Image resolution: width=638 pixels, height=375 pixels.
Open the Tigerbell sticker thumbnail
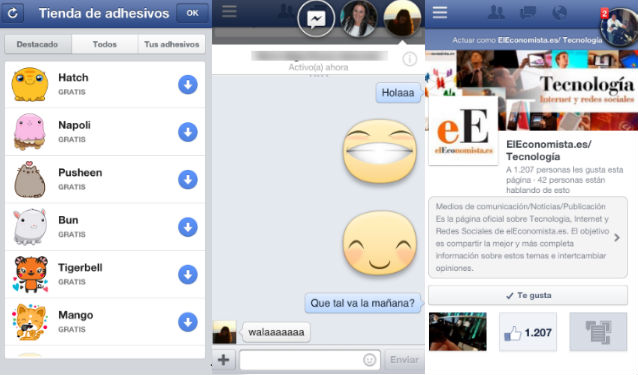30,274
